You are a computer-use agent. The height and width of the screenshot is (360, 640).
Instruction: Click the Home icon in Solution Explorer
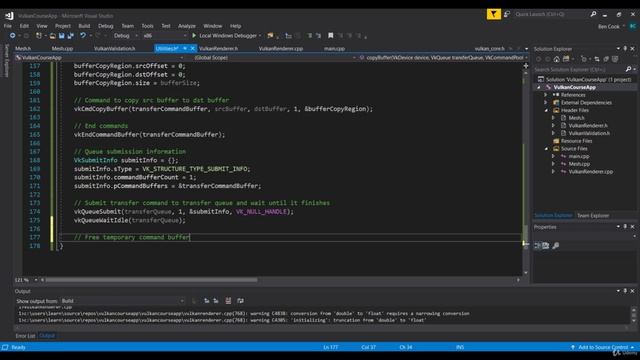[556, 60]
